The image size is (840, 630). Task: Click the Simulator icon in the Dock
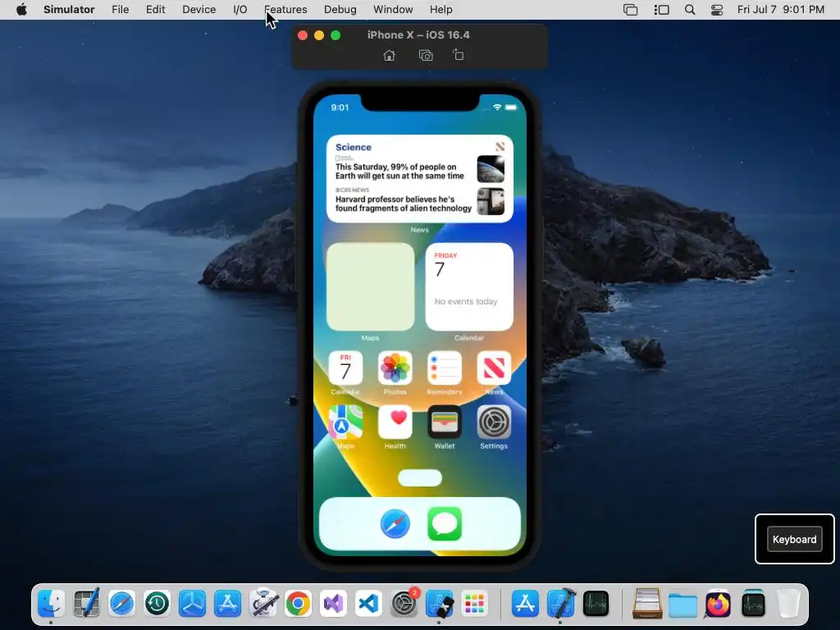click(x=440, y=604)
